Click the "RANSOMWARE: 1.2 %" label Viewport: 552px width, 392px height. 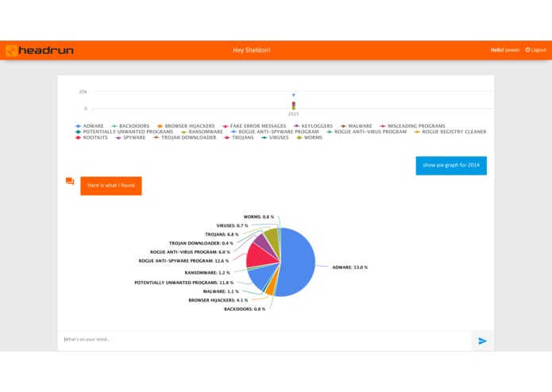(x=207, y=273)
